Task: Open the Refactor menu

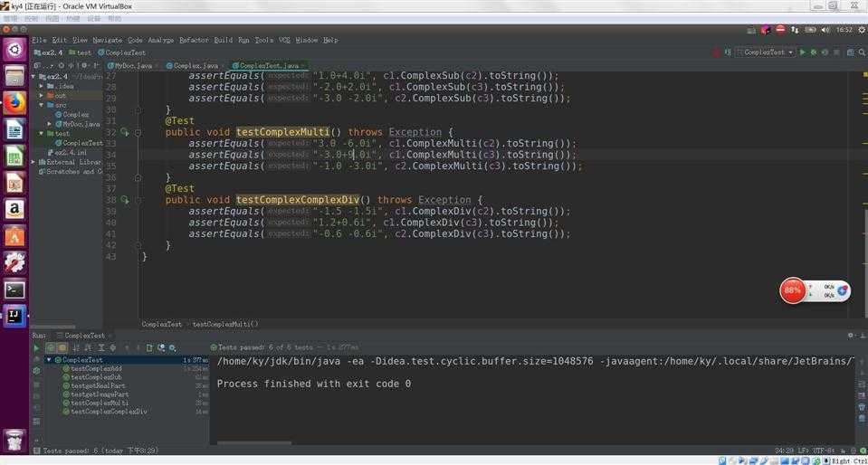Action: (195, 40)
